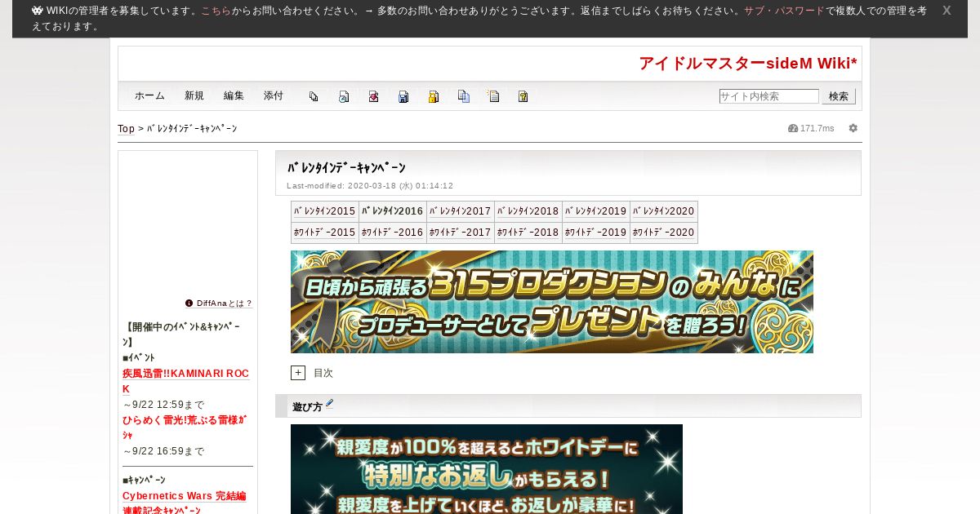This screenshot has height=514, width=980.
Task: Open the バレンタイン2017 table link
Action: [x=461, y=211]
